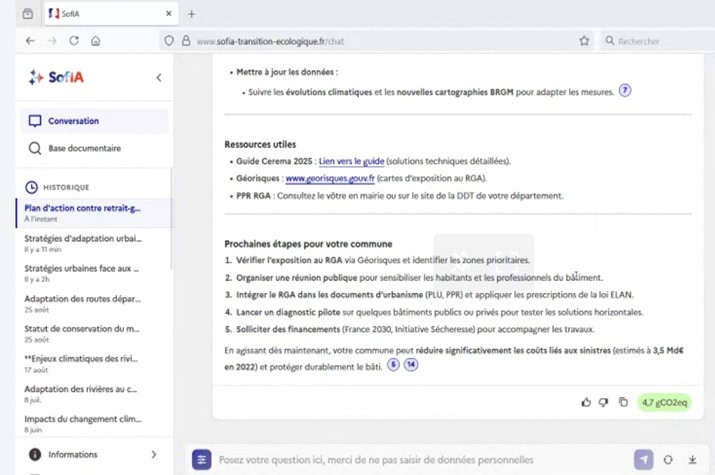Click 'Prochaines étapes pour votre commune' heading
This screenshot has width=715, height=475.
pyautogui.click(x=308, y=243)
